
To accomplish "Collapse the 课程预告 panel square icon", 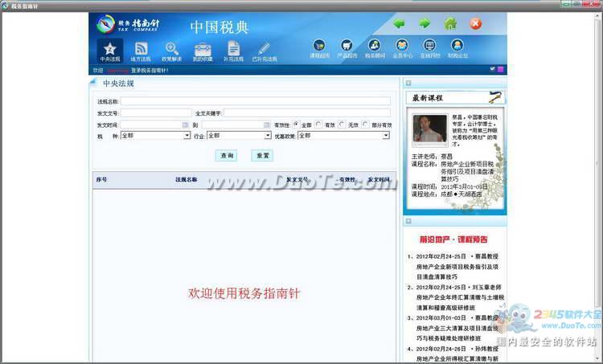I will (408, 221).
